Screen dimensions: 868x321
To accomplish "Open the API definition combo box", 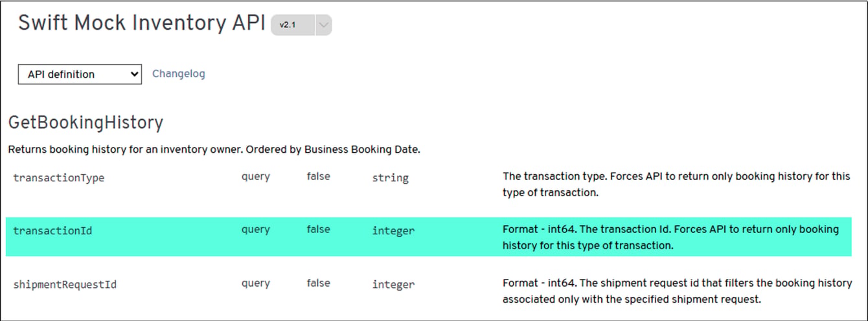I will point(80,74).
